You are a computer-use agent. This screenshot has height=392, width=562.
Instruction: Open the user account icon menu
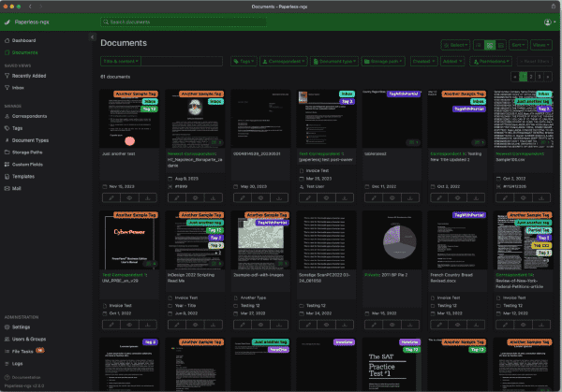pyautogui.click(x=550, y=22)
